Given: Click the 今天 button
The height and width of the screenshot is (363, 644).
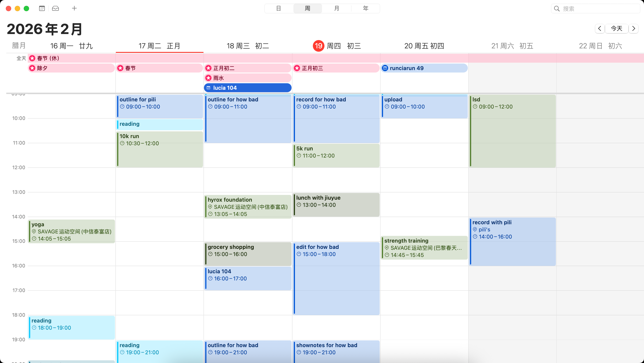Looking at the screenshot, I should click(616, 28).
